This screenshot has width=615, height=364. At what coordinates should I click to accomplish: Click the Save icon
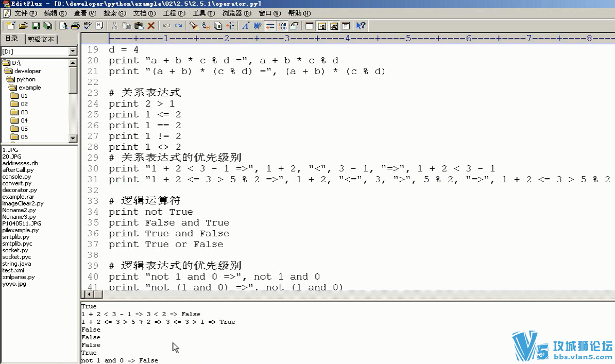pos(36,26)
